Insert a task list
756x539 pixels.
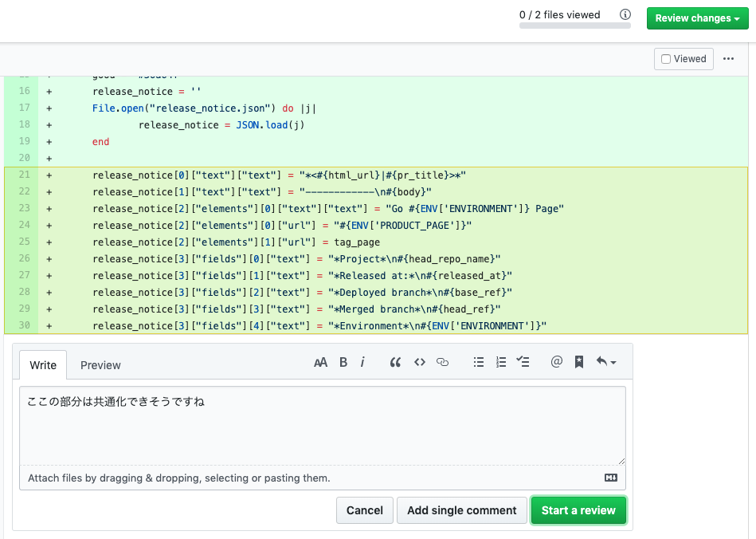[x=523, y=361]
